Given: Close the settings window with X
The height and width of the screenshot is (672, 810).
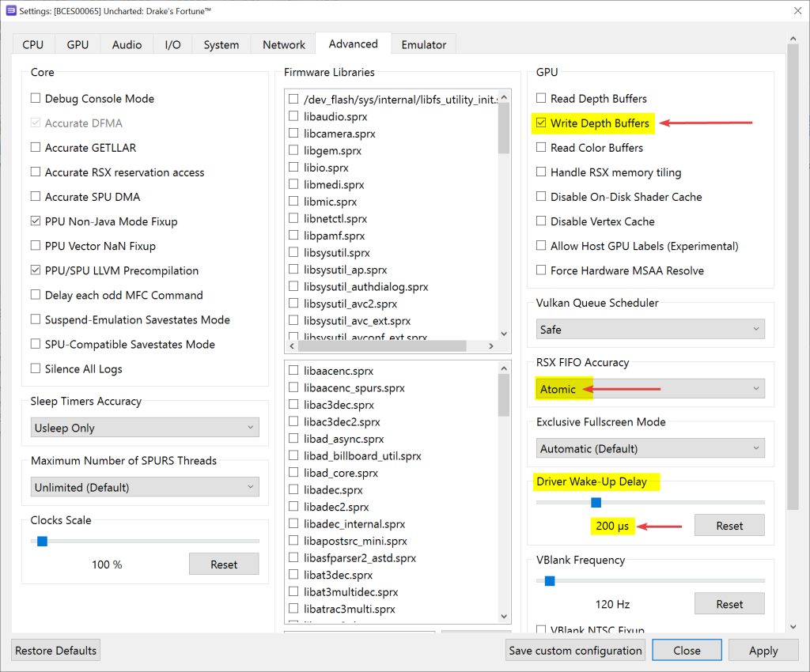Looking at the screenshot, I should coord(791,10).
